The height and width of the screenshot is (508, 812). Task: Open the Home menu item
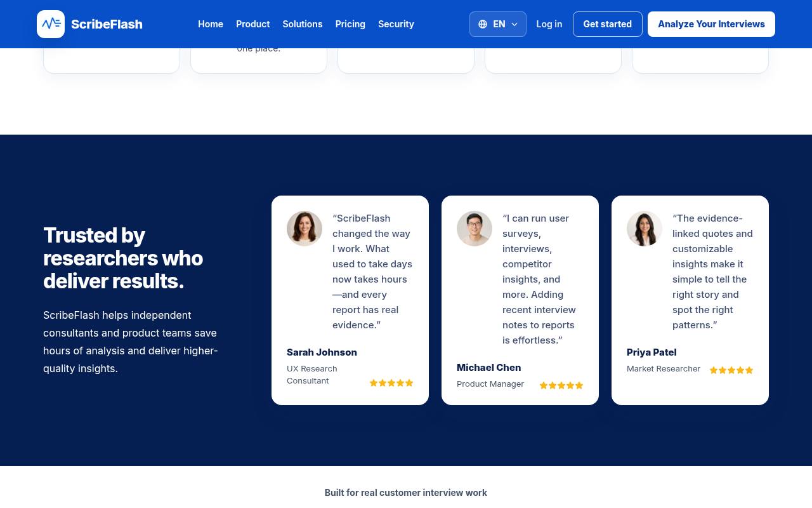211,24
